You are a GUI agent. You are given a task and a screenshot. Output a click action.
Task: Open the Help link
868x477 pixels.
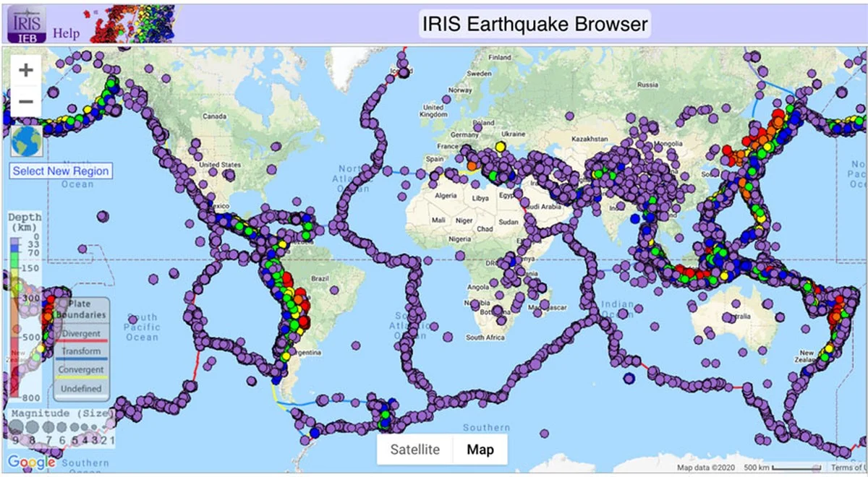(x=66, y=33)
